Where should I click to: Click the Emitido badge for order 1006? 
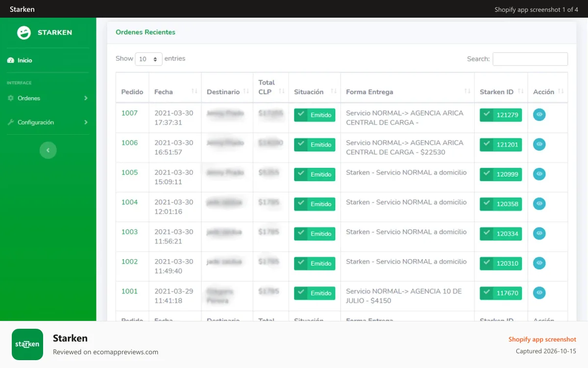pos(315,145)
